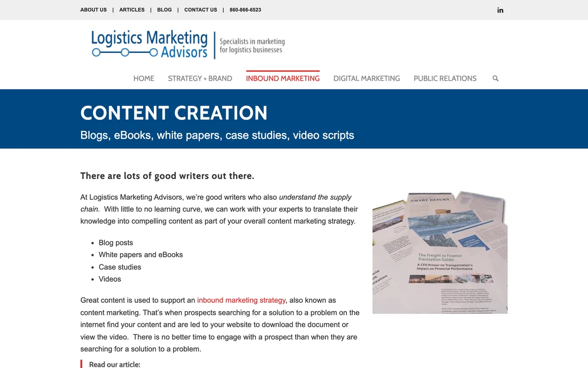Select 'Blog posts' list item
The width and height of the screenshot is (588, 368).
pos(116,243)
